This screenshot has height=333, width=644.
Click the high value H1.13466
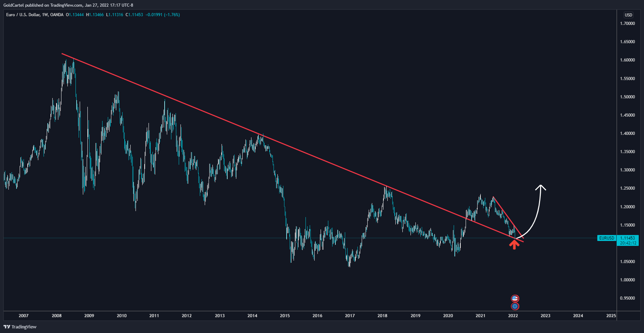pyautogui.click(x=95, y=15)
